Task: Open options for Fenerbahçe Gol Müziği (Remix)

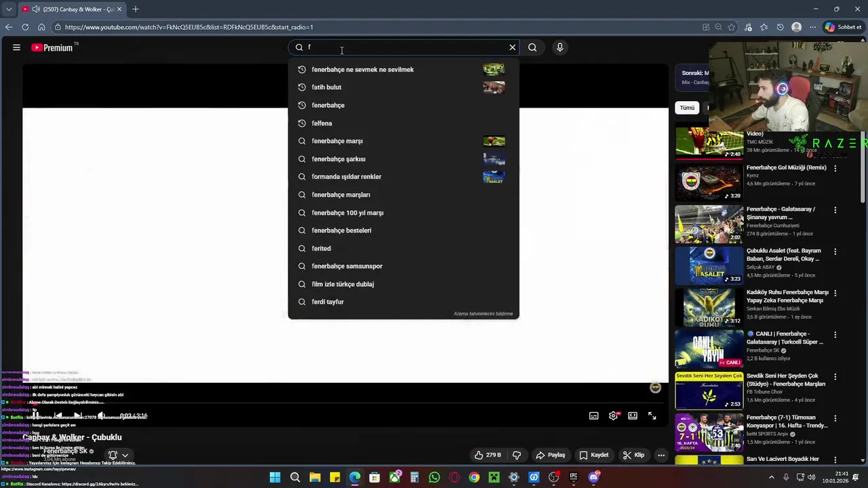Action: tap(835, 168)
